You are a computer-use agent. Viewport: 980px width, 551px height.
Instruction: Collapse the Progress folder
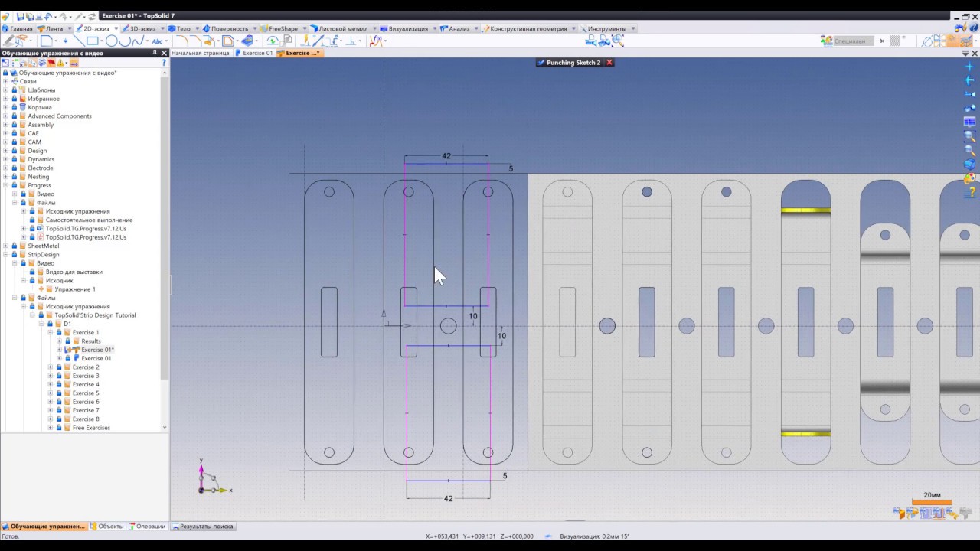5,185
